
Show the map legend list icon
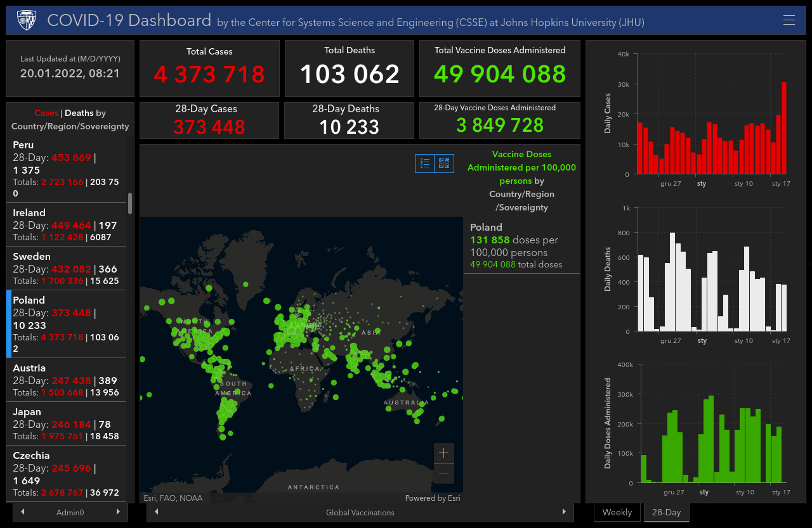tap(425, 163)
